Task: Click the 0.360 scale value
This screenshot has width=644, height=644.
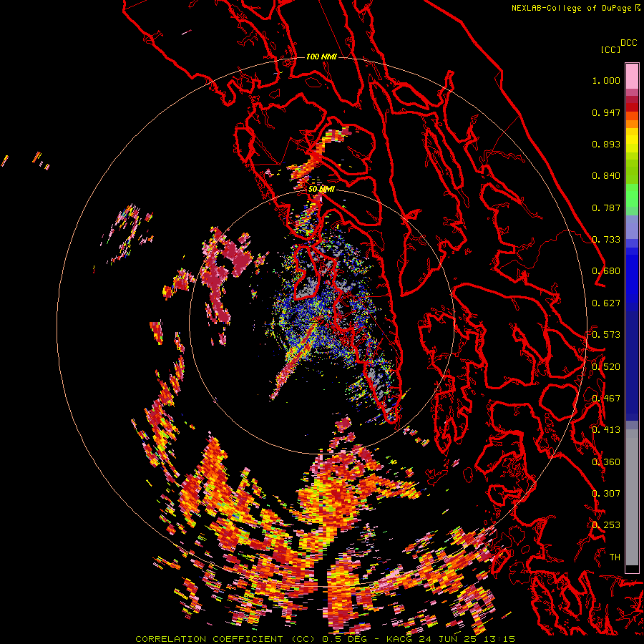Action: 606,462
